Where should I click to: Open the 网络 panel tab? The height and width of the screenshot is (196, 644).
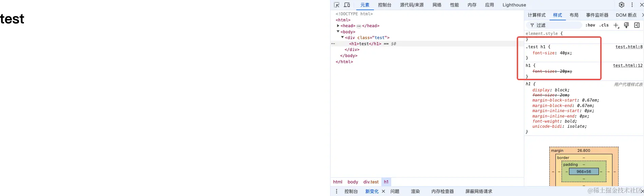pyautogui.click(x=437, y=5)
